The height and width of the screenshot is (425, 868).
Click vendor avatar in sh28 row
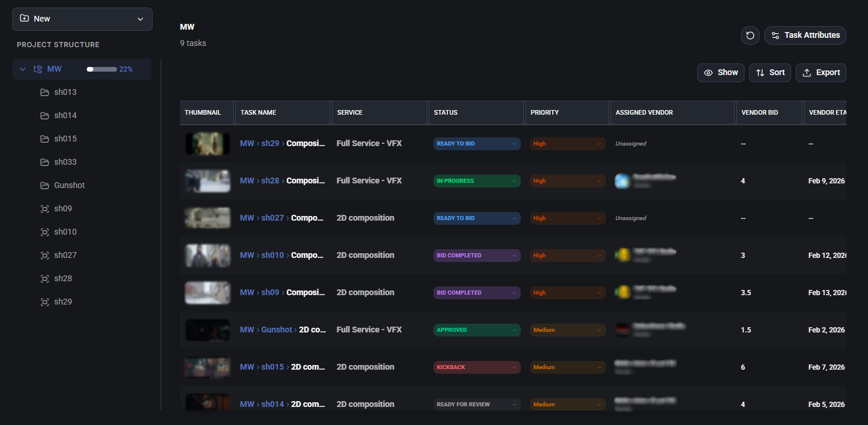[x=622, y=181]
